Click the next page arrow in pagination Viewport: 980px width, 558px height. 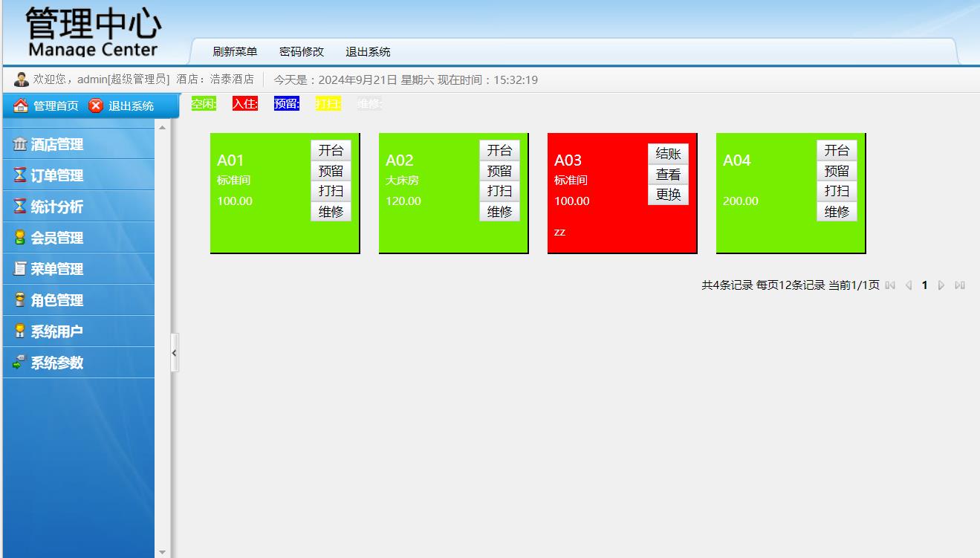pos(941,285)
